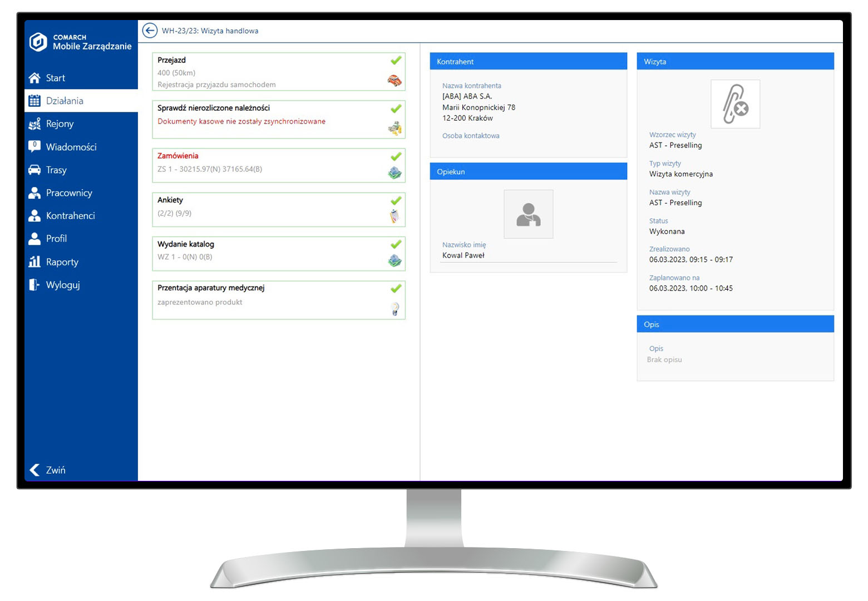Click the green checkmark in Sprawdź nierozliczone należności

396,109
